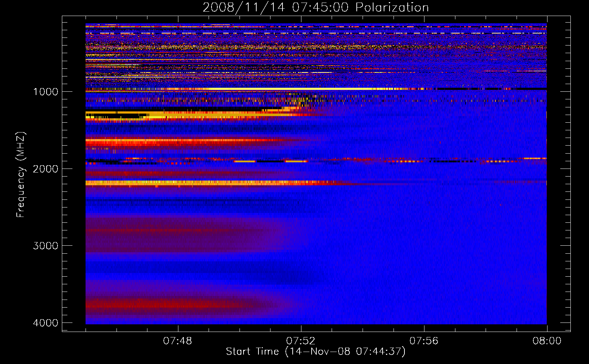Click the 'Start Time (14-Nov-08 07:44:37)' label
The height and width of the screenshot is (364, 589).
(316, 352)
